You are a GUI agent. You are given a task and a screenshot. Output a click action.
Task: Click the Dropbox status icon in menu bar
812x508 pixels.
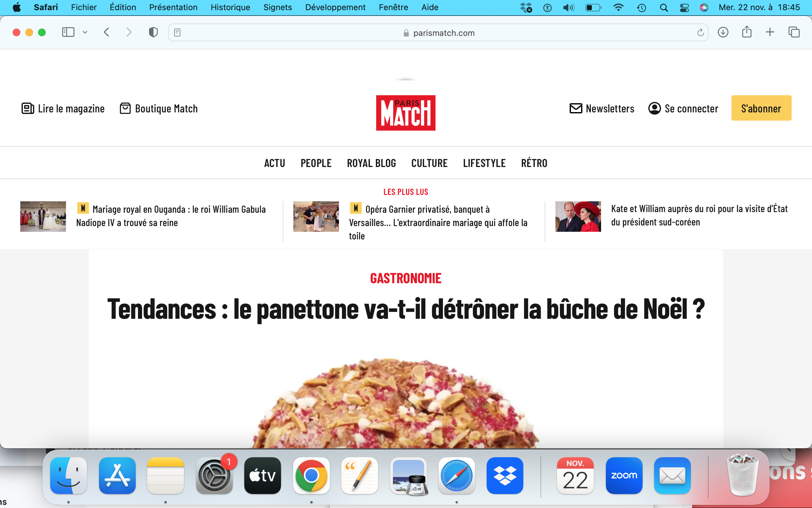tap(526, 7)
